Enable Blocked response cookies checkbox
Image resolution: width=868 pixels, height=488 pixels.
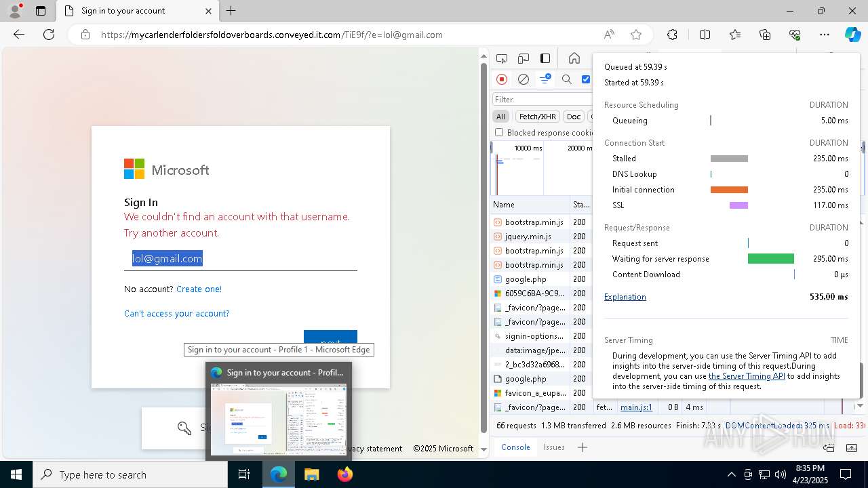click(499, 133)
